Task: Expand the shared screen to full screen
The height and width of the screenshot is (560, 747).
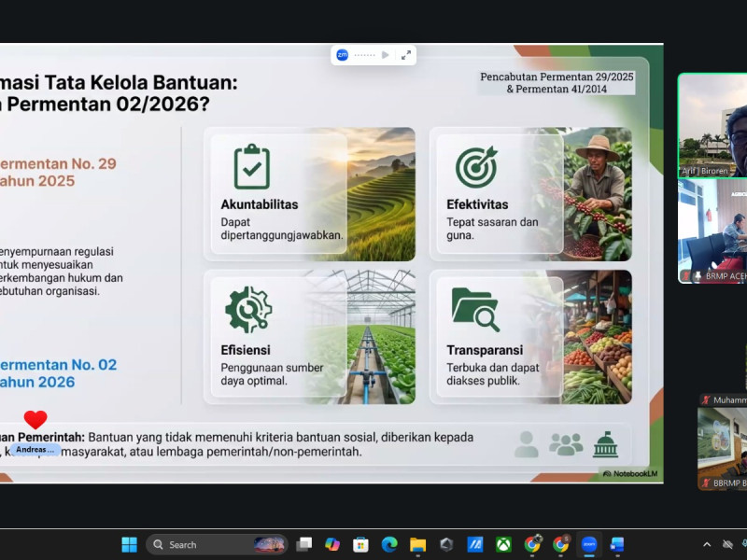Action: pyautogui.click(x=406, y=55)
